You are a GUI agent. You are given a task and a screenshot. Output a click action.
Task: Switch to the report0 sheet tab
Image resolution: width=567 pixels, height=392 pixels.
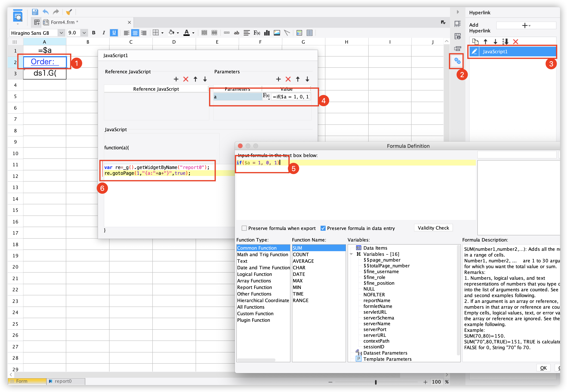pos(66,381)
